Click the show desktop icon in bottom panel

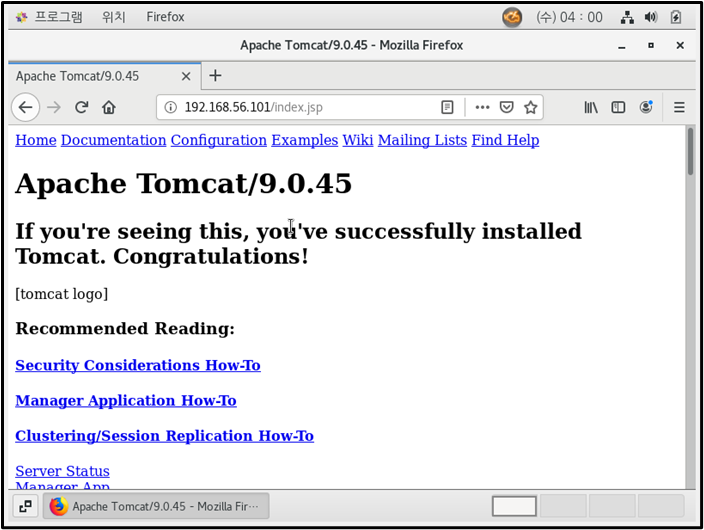coord(26,506)
